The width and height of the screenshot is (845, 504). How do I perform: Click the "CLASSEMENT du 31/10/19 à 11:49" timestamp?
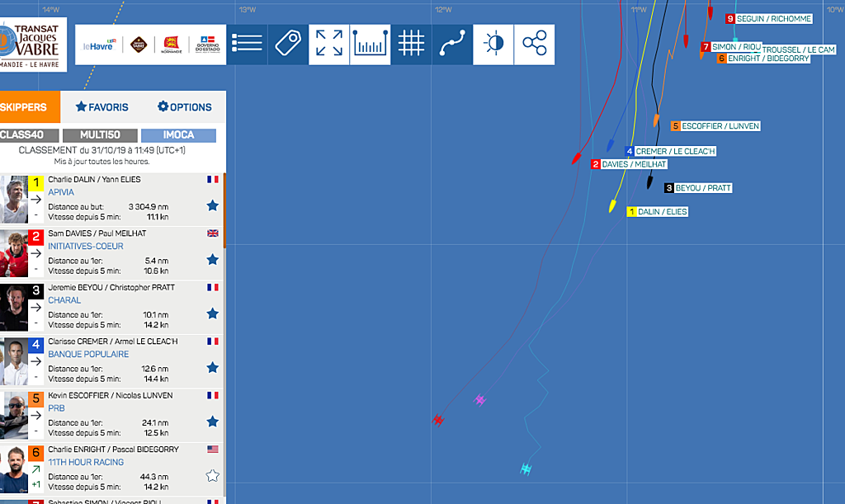click(x=101, y=150)
